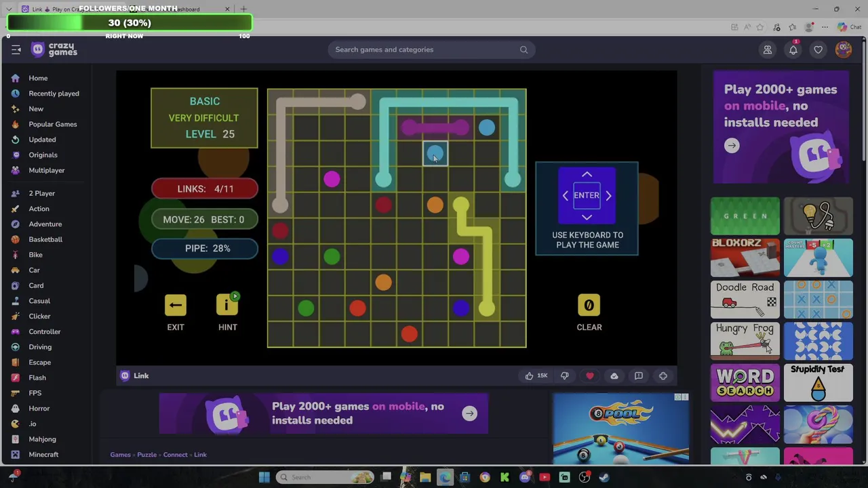Click the Horror category icon

click(15, 409)
